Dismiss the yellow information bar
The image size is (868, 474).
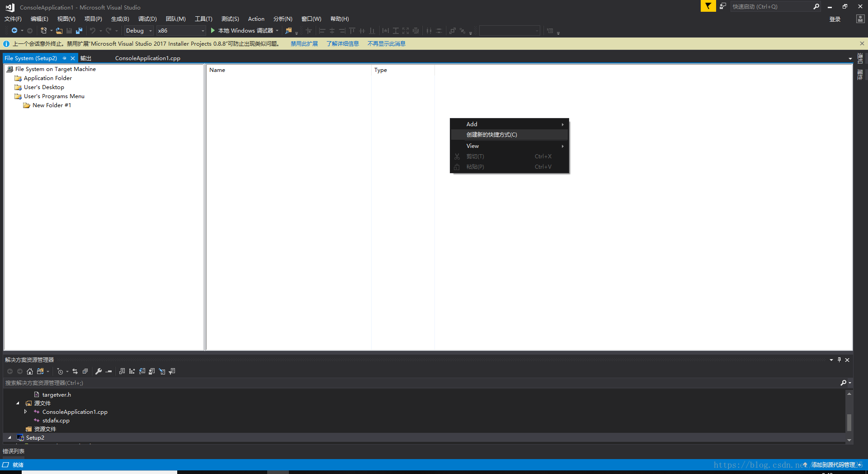(862, 43)
